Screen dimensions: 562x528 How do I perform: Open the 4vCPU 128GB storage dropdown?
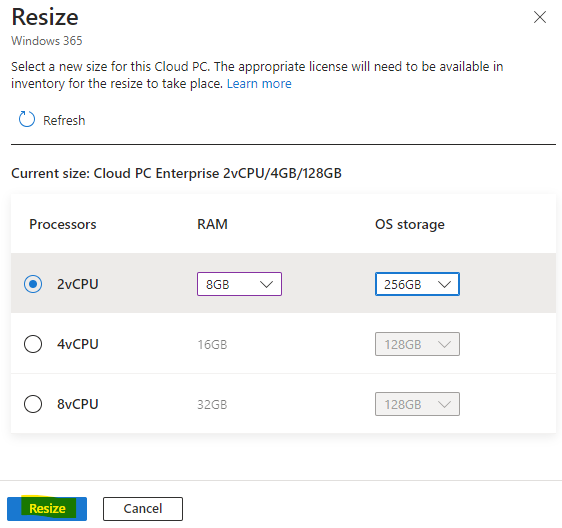click(417, 344)
